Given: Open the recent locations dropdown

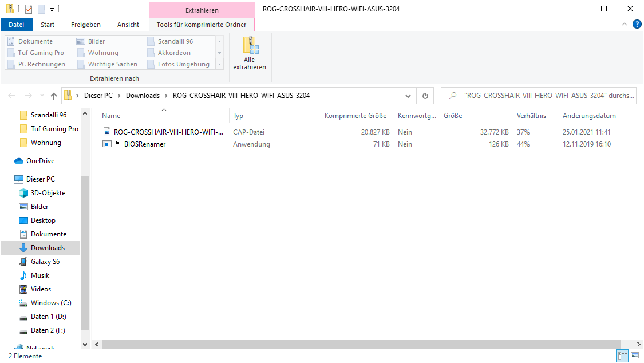Looking at the screenshot, I should [42, 96].
